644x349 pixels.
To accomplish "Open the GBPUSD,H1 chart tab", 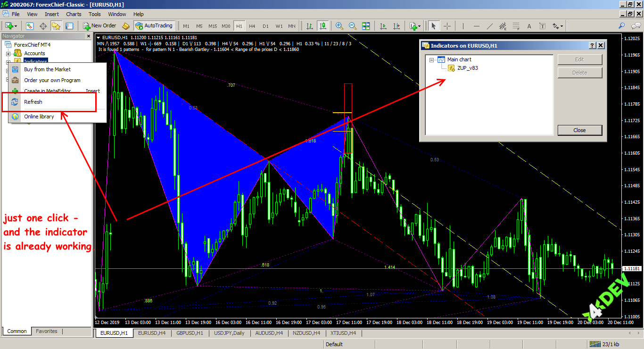I will coord(190,333).
